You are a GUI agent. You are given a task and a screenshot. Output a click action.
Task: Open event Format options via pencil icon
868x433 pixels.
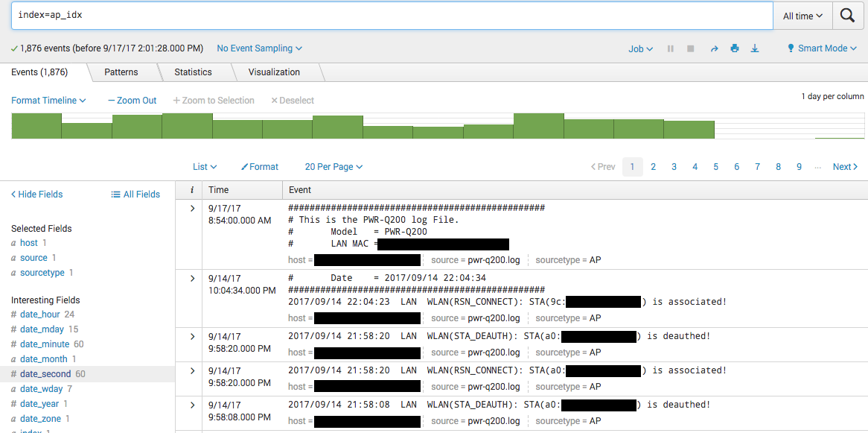[x=259, y=166]
